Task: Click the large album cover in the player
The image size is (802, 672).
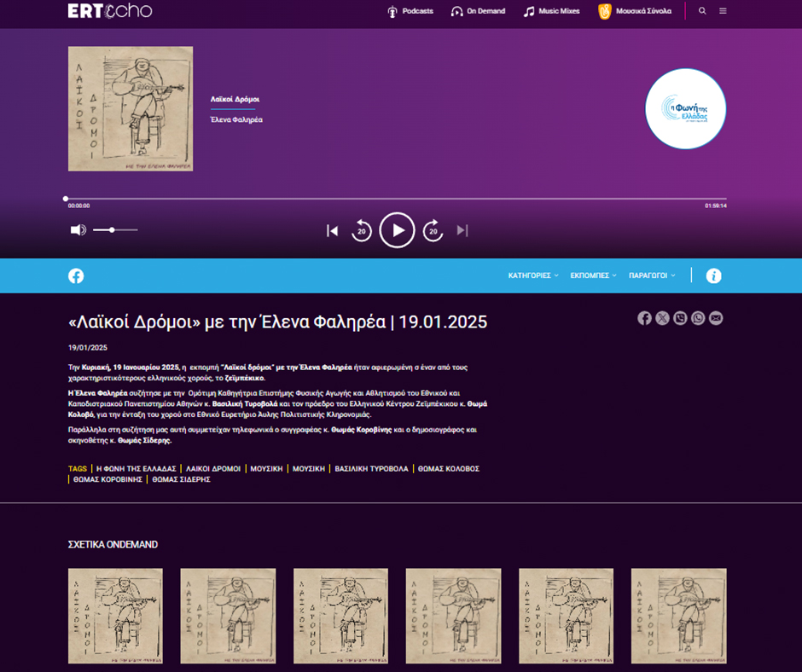Action: (131, 109)
